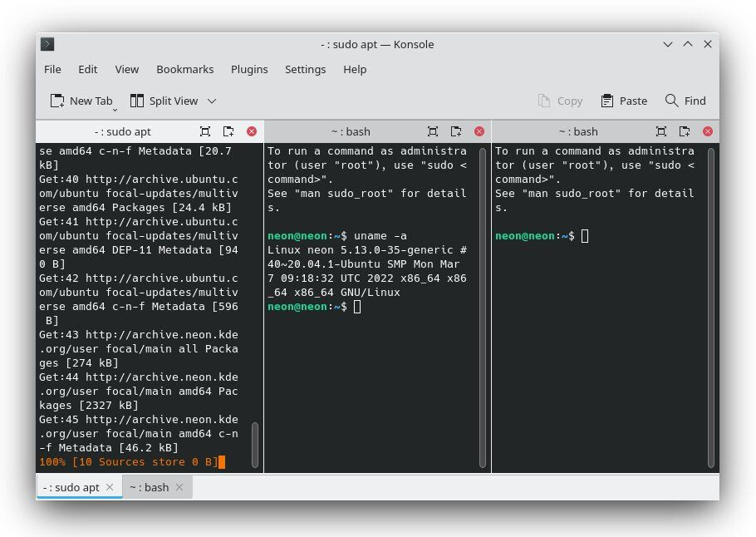
Task: Detach the middle bash pane
Action: click(x=456, y=131)
